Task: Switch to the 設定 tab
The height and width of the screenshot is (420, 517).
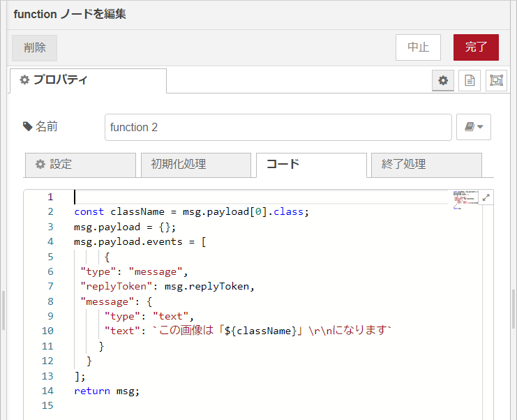Action: pyautogui.click(x=80, y=165)
